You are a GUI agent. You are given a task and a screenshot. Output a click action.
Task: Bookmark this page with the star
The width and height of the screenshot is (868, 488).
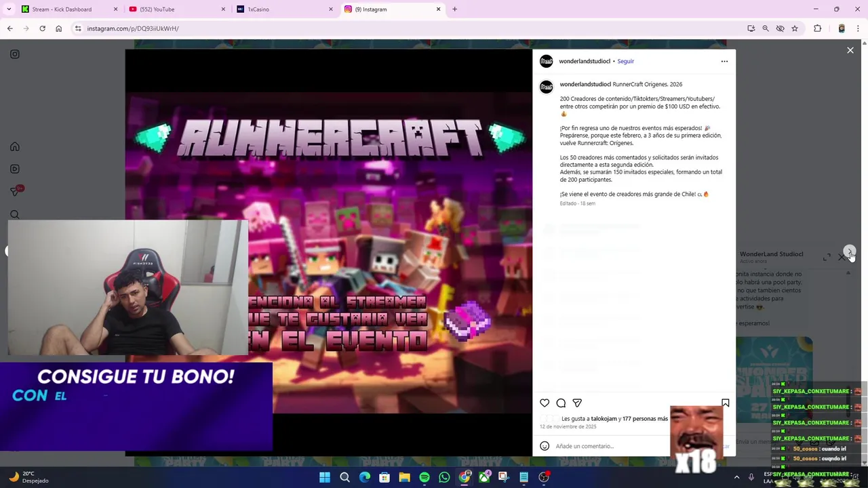click(795, 28)
